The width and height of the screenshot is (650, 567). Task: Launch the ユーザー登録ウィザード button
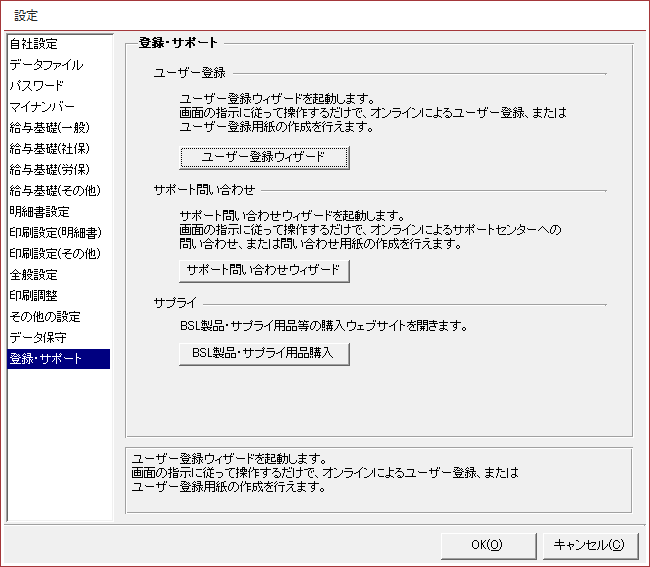tap(264, 158)
